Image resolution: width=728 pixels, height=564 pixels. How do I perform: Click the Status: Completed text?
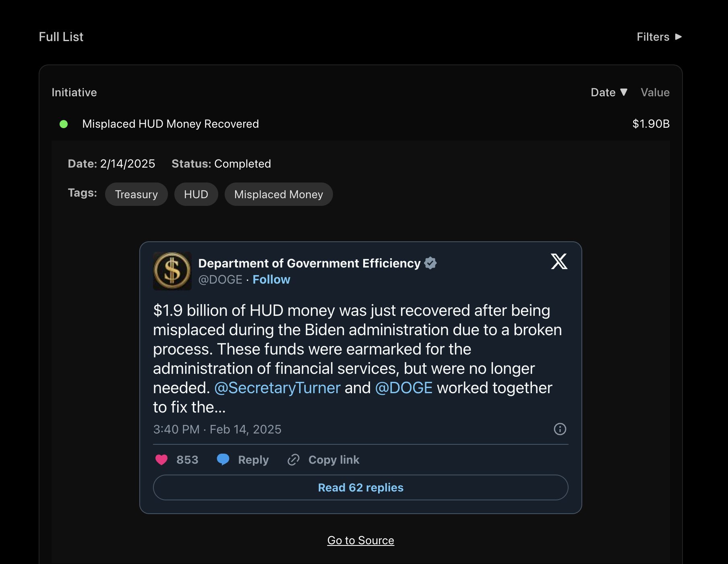click(221, 164)
